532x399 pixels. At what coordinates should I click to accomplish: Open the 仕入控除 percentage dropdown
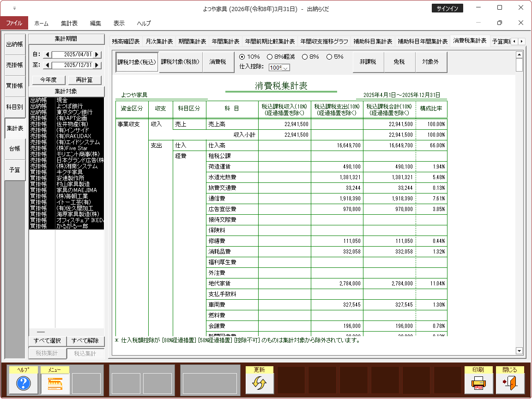(285, 68)
